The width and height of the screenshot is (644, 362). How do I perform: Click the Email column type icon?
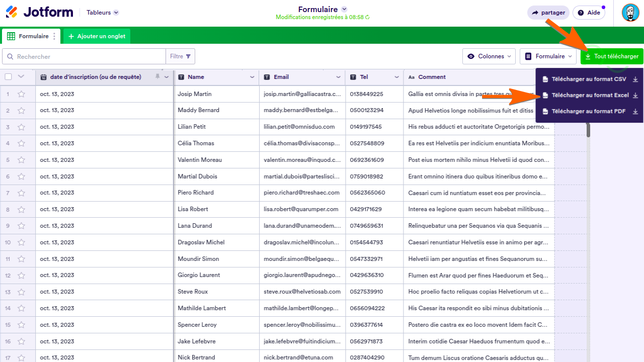click(x=268, y=77)
